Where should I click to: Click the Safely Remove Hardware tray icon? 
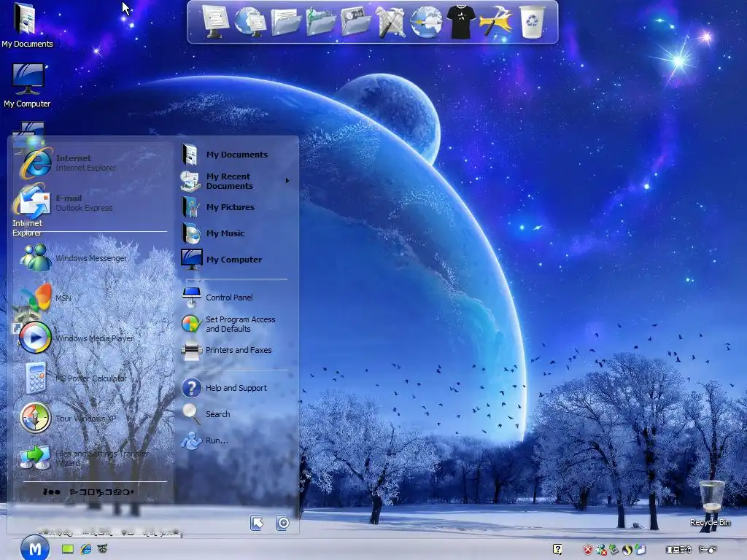(614, 550)
